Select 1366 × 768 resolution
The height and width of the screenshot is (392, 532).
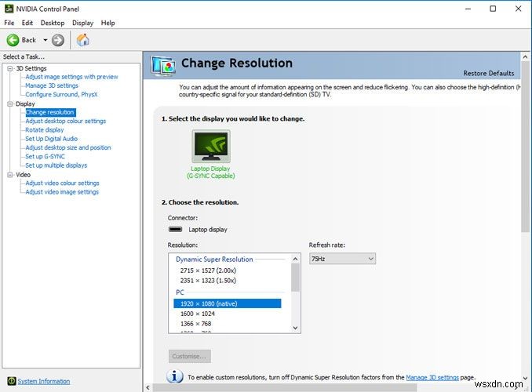pos(195,324)
